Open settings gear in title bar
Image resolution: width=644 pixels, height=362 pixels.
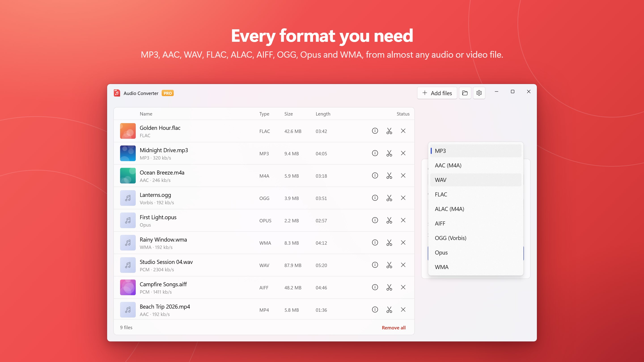click(x=479, y=93)
